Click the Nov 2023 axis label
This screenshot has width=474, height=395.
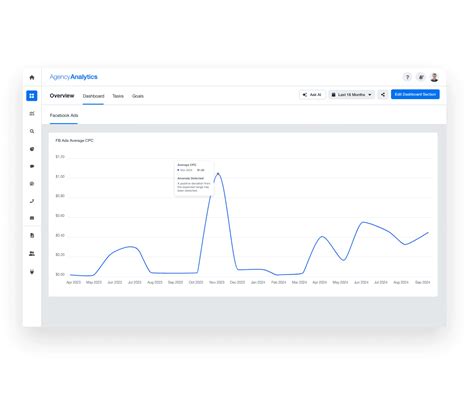pyautogui.click(x=217, y=282)
